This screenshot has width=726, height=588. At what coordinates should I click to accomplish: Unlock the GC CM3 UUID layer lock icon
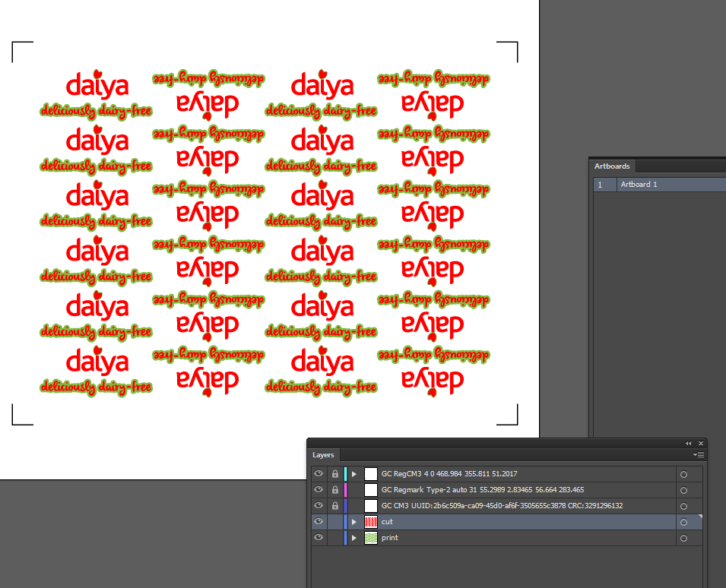(x=334, y=506)
